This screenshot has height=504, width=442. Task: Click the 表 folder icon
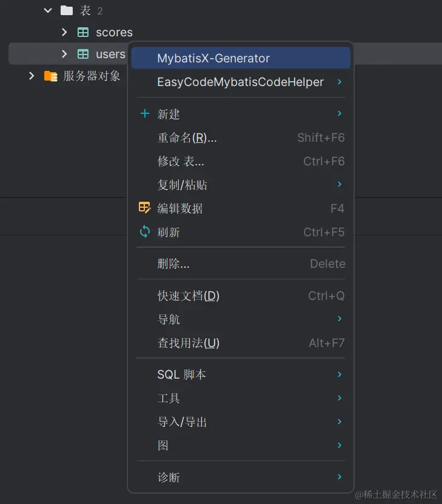point(67,11)
